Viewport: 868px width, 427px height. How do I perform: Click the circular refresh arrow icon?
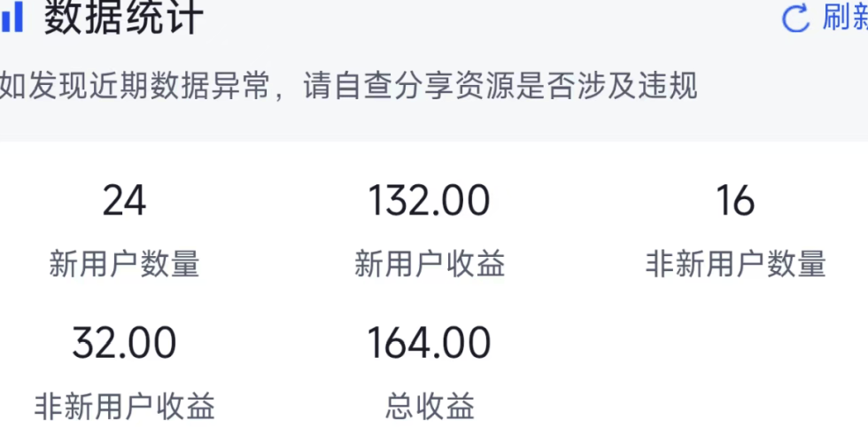point(794,19)
